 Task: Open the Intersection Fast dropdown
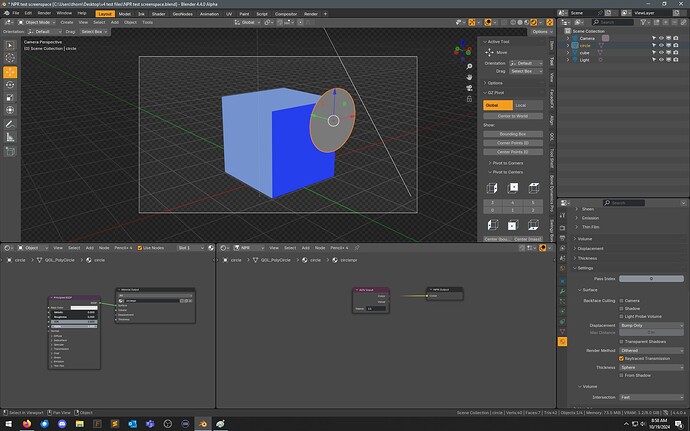coord(651,397)
